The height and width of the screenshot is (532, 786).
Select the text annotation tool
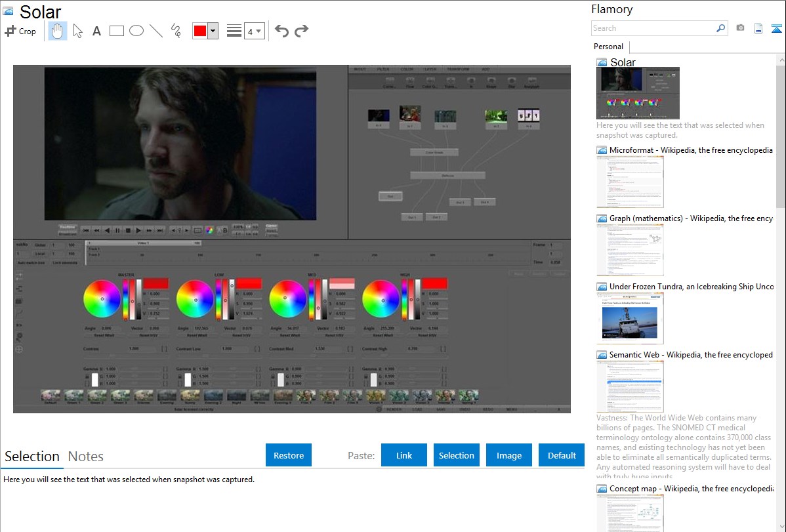[96, 31]
